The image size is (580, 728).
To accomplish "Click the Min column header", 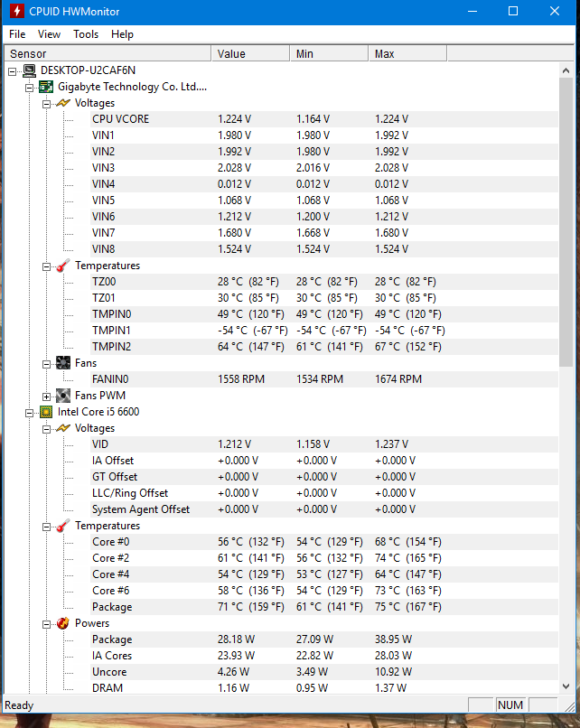I will pyautogui.click(x=329, y=54).
